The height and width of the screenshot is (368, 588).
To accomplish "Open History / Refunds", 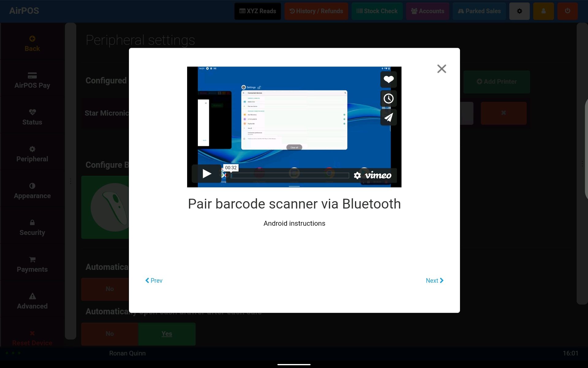I will click(316, 11).
